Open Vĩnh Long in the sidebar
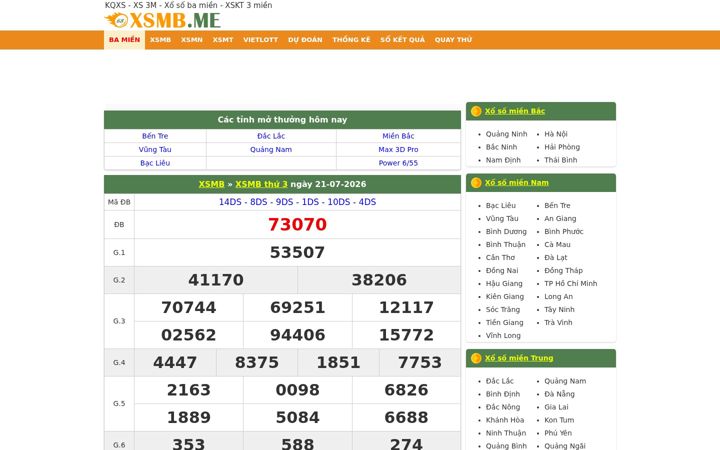The image size is (720, 450). click(503, 336)
